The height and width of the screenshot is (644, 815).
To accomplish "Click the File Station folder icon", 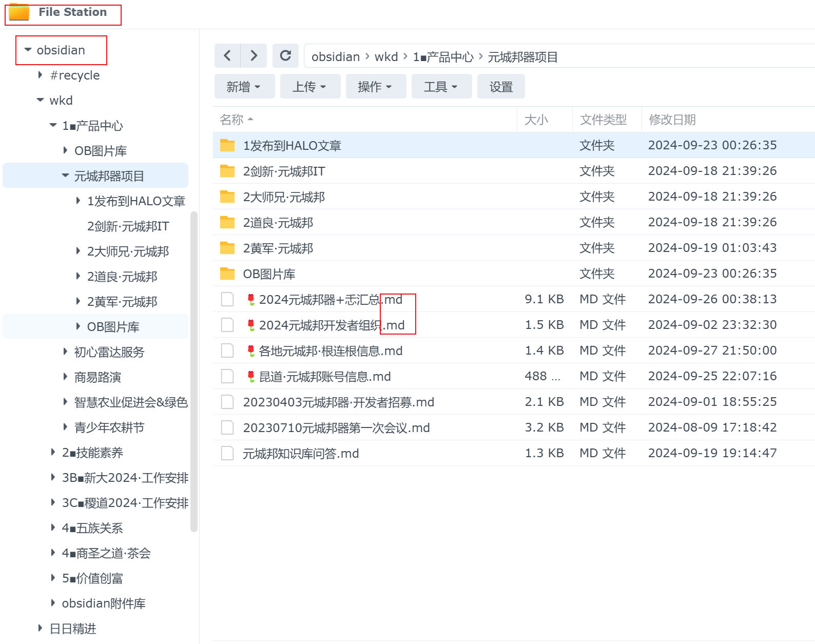I will click(x=19, y=12).
